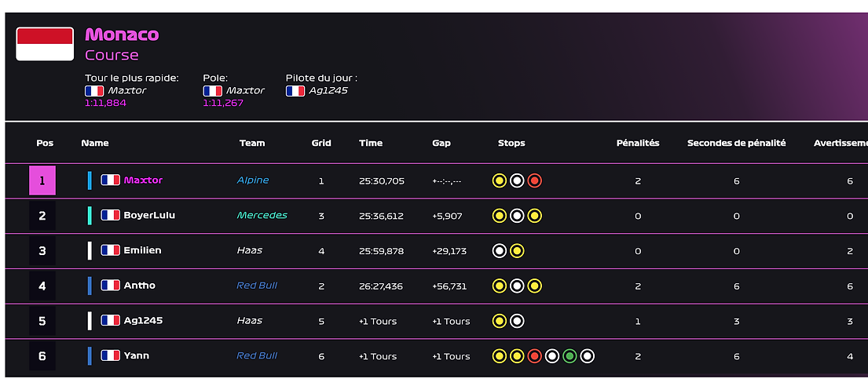The height and width of the screenshot is (386, 868).
Task: Click the French flag next to Pilote du jour Ag1245
Action: pos(295,91)
